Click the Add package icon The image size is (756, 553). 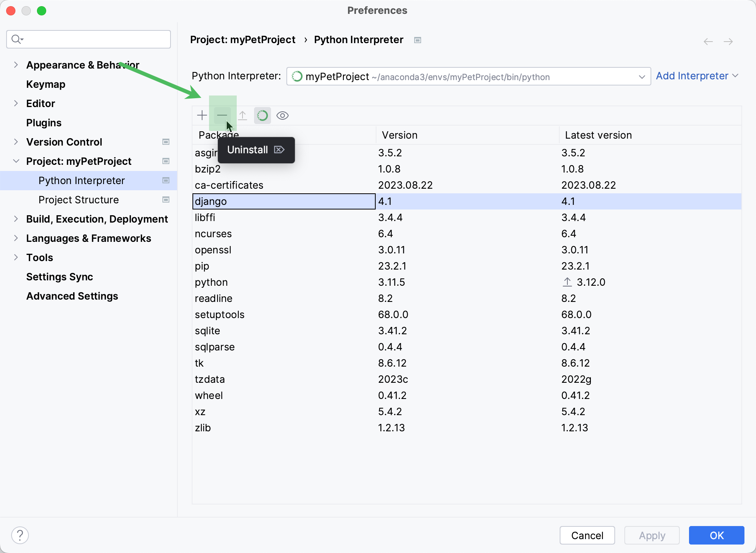[202, 115]
